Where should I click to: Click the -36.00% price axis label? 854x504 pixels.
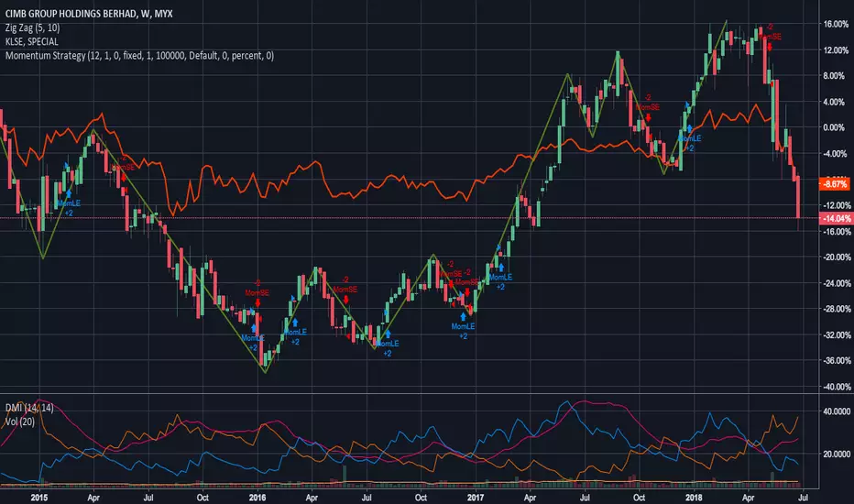point(836,361)
